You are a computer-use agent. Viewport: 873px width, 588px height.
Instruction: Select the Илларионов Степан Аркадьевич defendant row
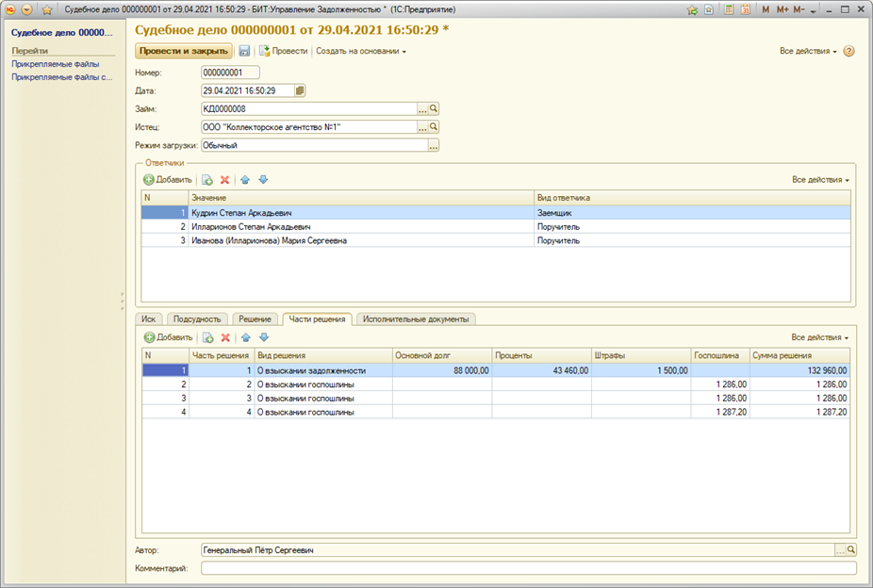(x=251, y=227)
